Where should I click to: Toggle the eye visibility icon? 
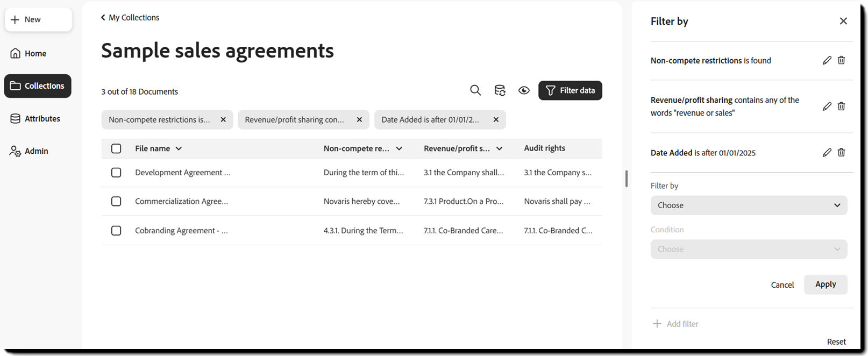point(524,90)
